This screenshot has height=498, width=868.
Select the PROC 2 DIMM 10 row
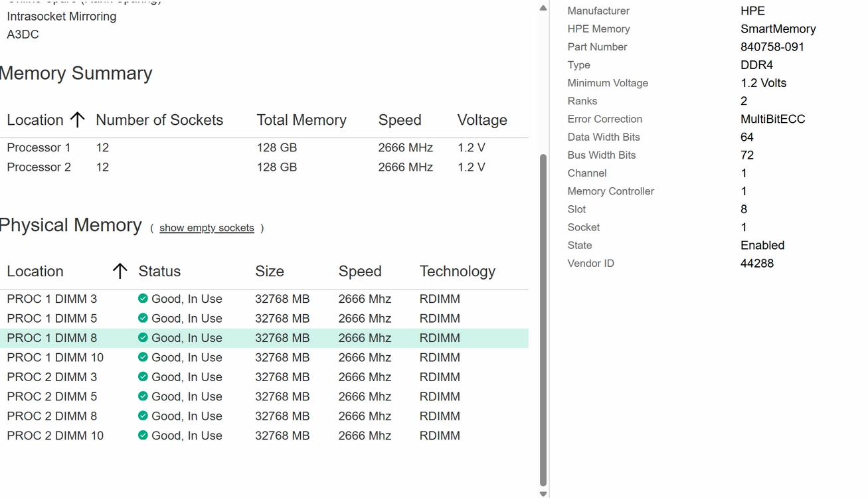pyautogui.click(x=264, y=436)
